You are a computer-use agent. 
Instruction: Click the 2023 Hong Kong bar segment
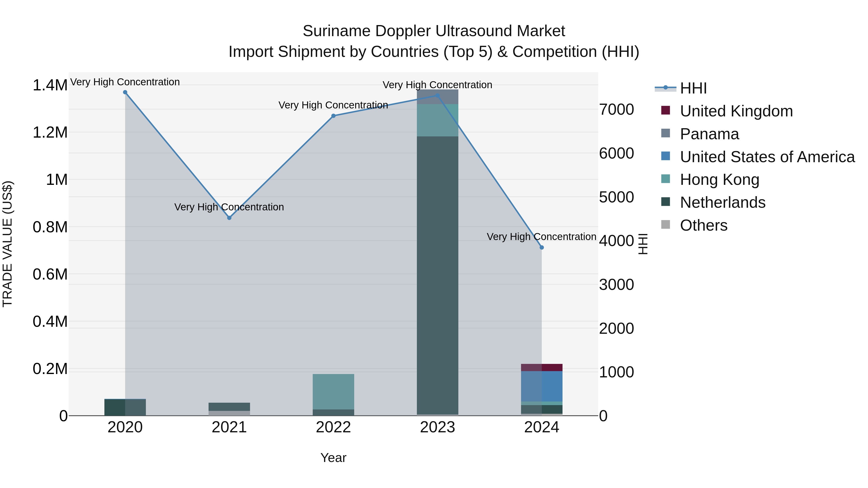[x=437, y=120]
